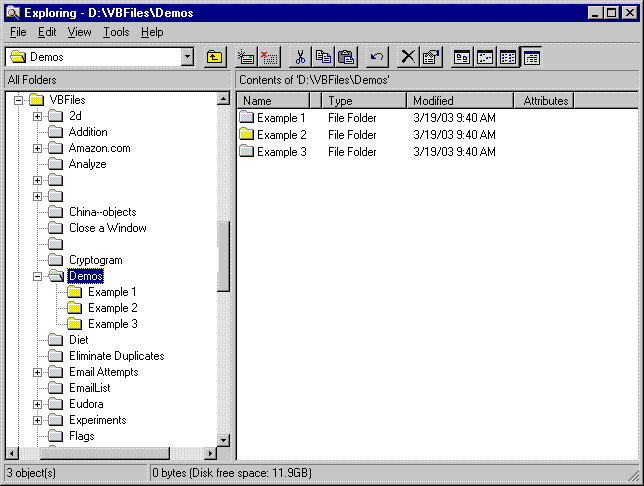
Task: Select the Close a Window folder
Action: click(108, 228)
